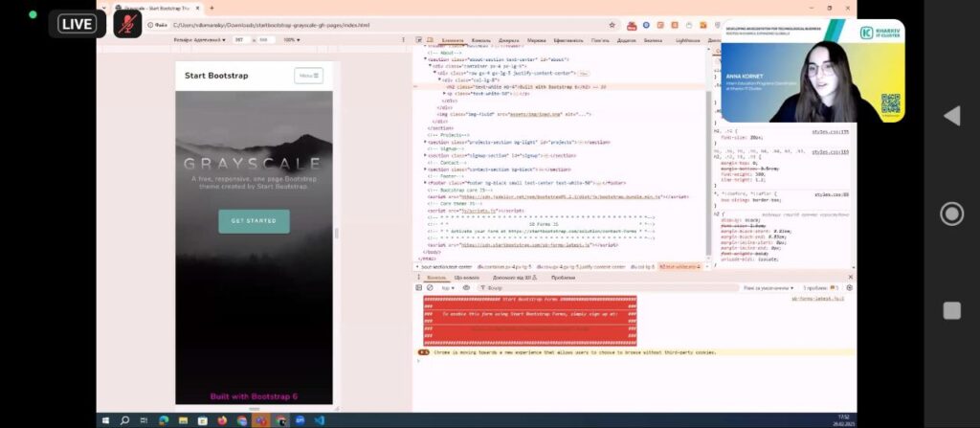This screenshot has width=980, height=428.
Task: Expand the section projects-section element
Action: click(x=426, y=142)
